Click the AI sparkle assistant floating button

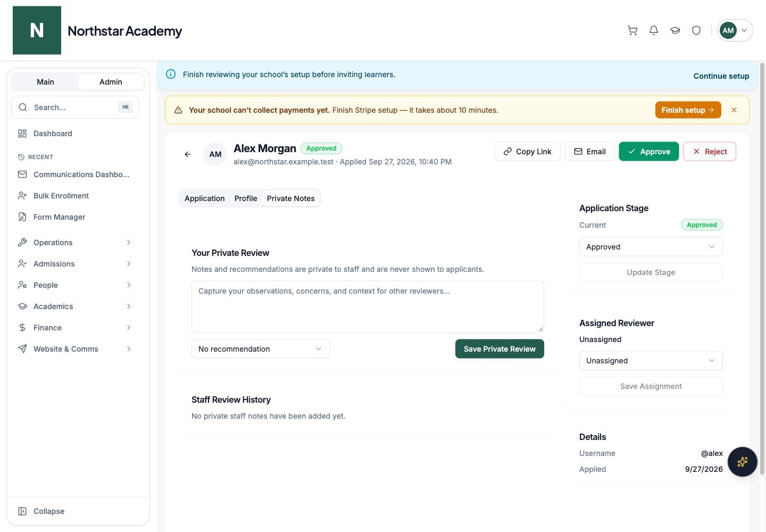(743, 462)
